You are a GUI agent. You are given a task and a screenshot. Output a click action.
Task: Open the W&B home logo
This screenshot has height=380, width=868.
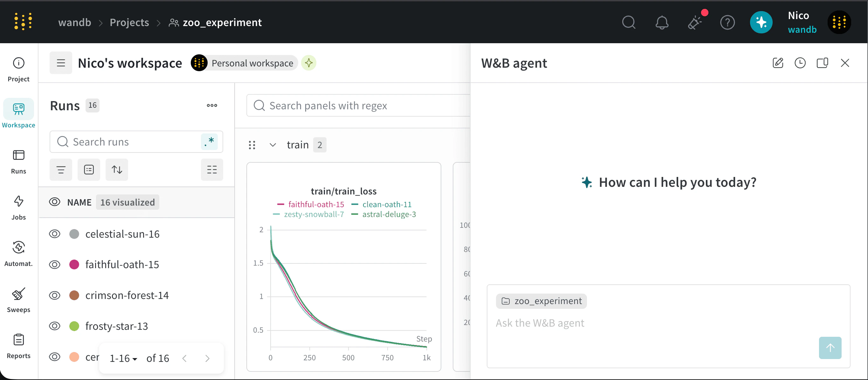click(x=23, y=22)
